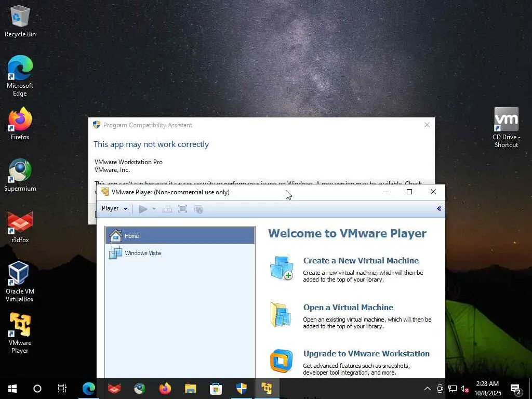The width and height of the screenshot is (532, 399).
Task: Click the network status tray icon
Action: (453, 389)
